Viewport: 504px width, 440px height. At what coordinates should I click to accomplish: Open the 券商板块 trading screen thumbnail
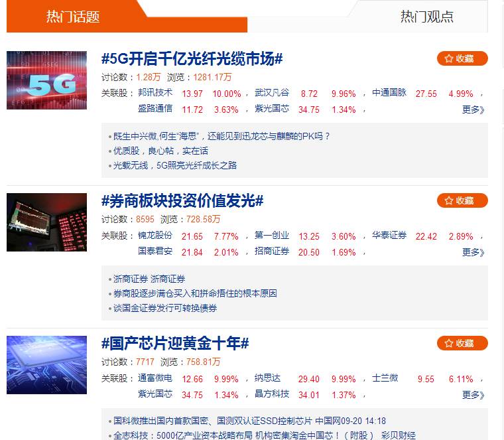pyautogui.click(x=46, y=222)
